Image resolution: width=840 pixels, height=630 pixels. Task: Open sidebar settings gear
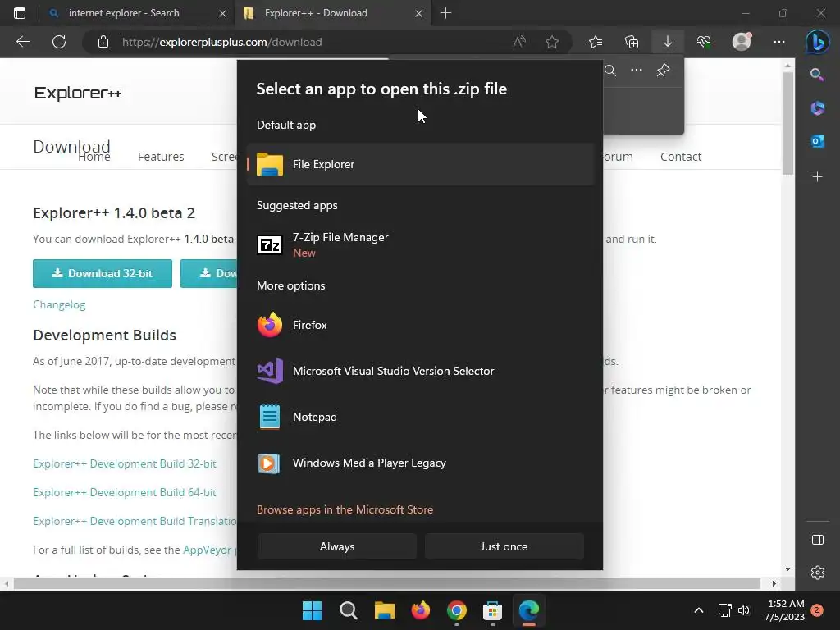point(818,573)
